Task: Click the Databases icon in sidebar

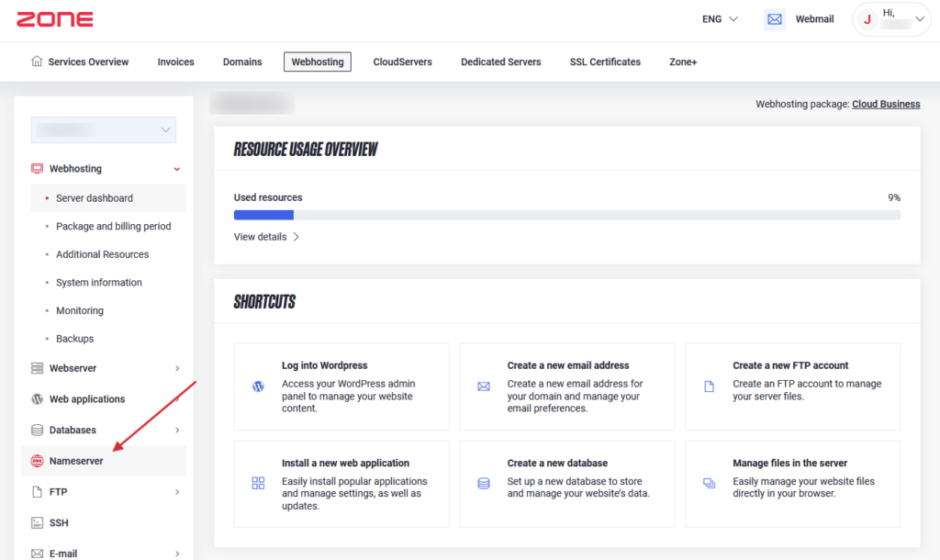Action: (38, 430)
